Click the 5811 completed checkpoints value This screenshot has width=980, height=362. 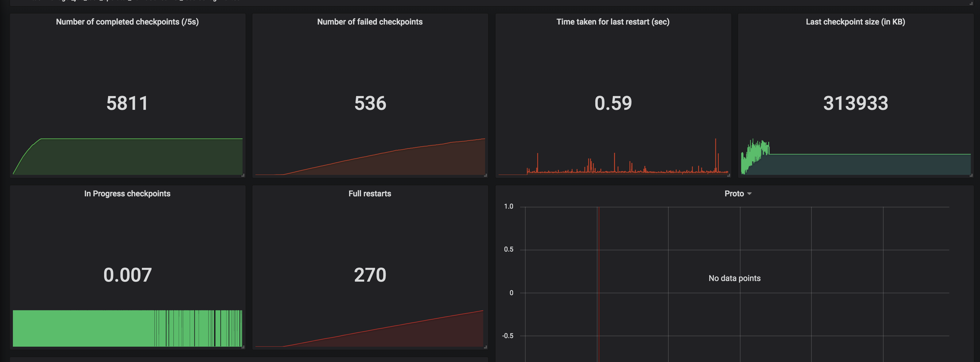tap(127, 103)
